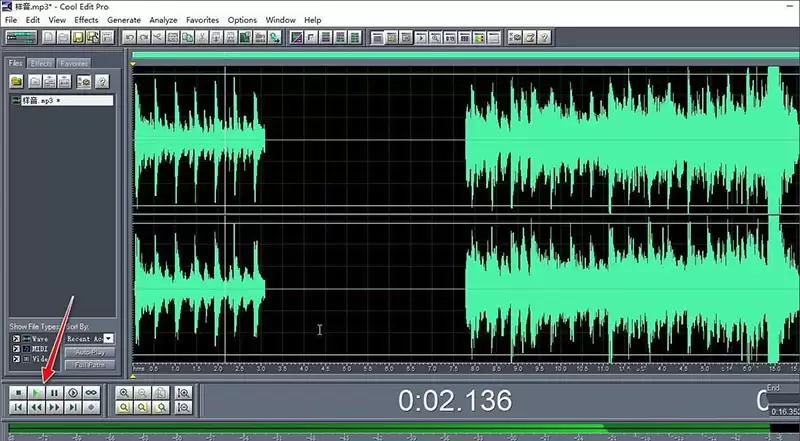
Task: Click the Auto-Play button
Action: tap(90, 352)
